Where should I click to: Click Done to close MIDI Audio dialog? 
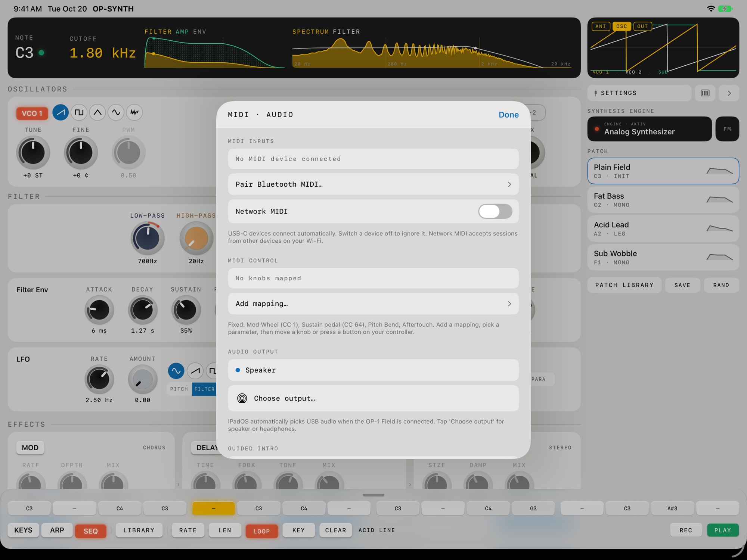coord(508,115)
